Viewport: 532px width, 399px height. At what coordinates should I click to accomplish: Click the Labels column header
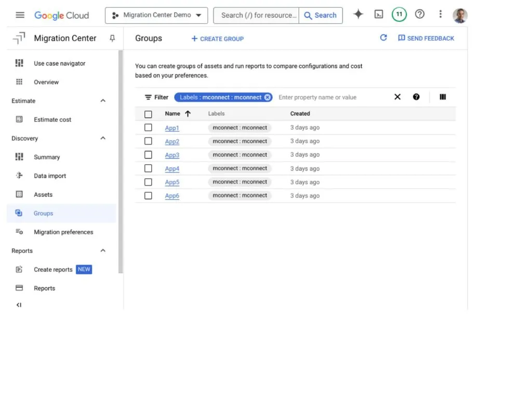click(x=217, y=114)
